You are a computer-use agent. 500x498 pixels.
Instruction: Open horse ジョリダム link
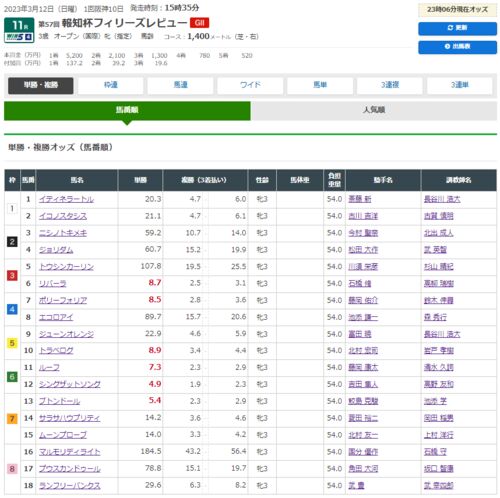tap(56, 250)
